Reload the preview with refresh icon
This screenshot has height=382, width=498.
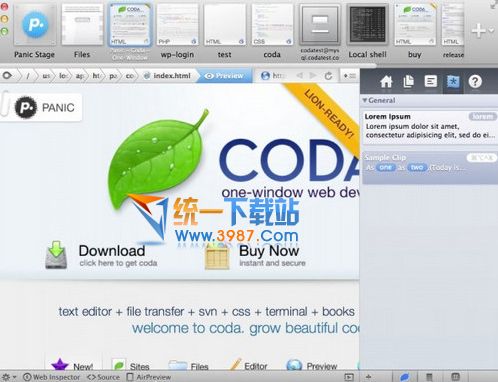click(x=328, y=76)
